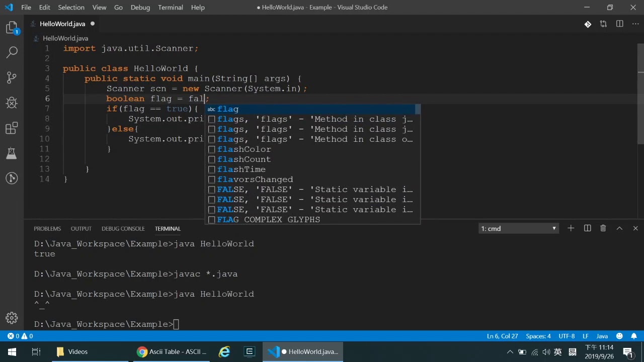Image resolution: width=644 pixels, height=362 pixels.
Task: Open the Manage gear menu
Action: (12, 318)
